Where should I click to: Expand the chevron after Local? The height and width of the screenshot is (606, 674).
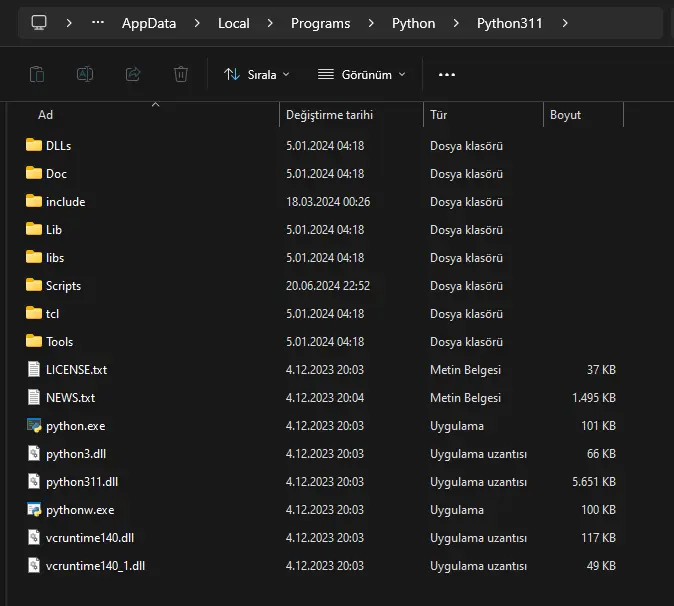[270, 23]
